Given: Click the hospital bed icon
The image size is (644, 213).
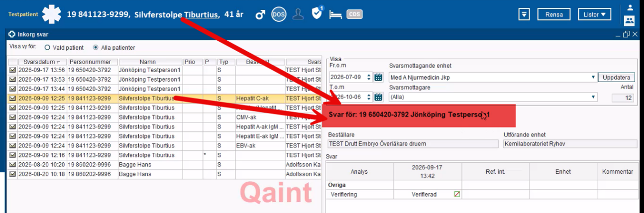Looking at the screenshot, I should pos(336,15).
